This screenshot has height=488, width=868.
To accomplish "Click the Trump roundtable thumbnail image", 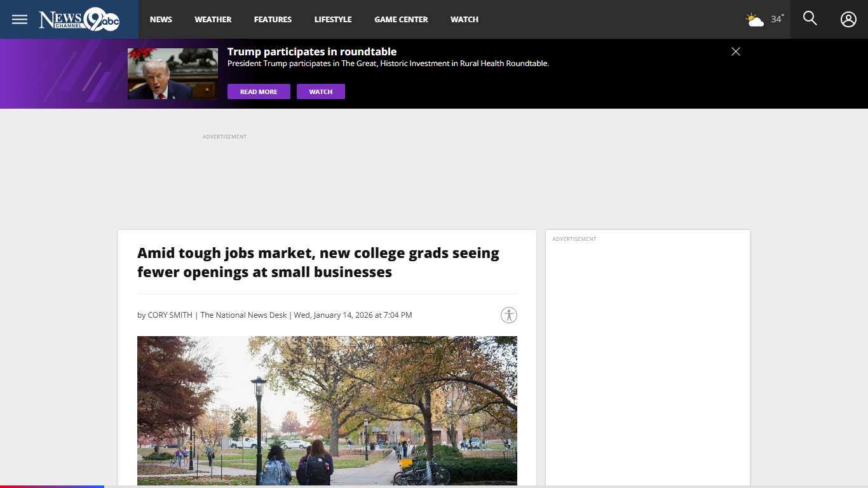I will point(172,72).
